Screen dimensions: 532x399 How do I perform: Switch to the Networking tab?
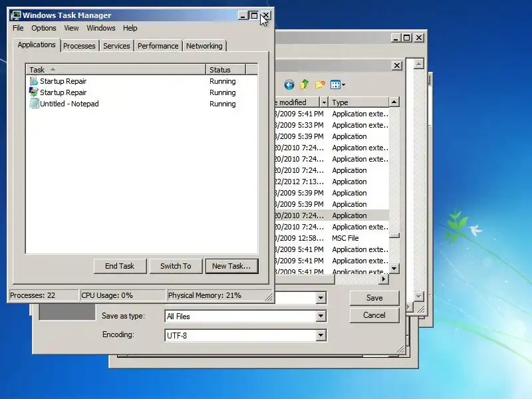point(204,46)
